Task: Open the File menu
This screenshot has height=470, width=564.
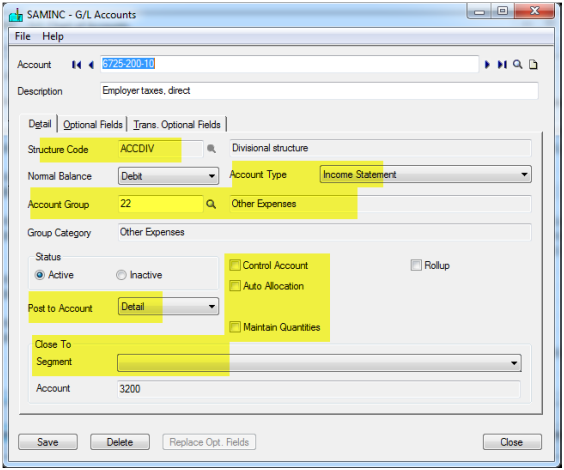Action: (x=23, y=36)
